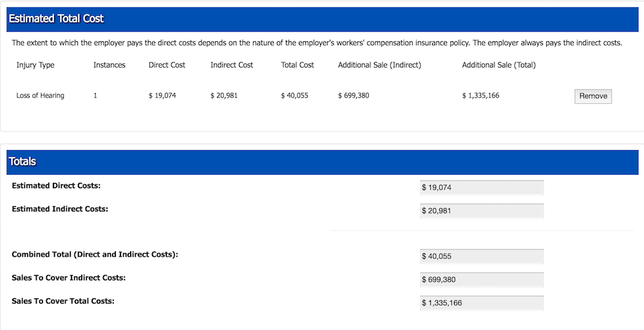Select the Loss of Hearing row entry

[40, 96]
